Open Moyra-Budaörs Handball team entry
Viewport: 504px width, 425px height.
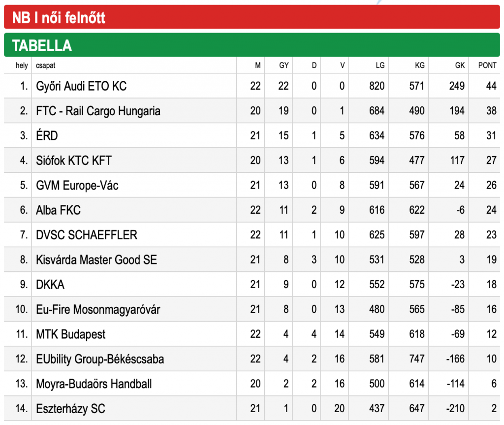tap(94, 384)
